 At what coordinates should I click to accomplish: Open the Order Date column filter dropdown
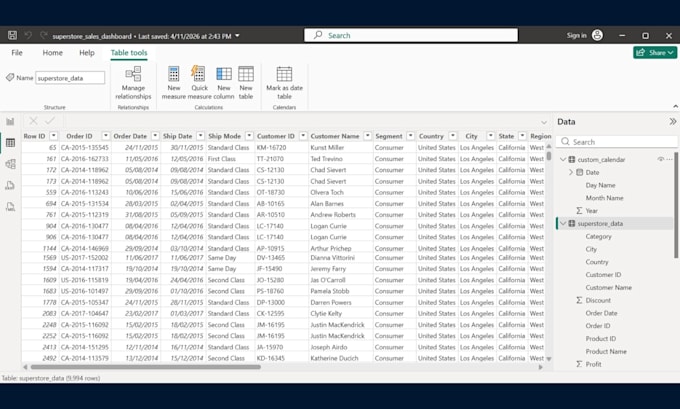pyautogui.click(x=155, y=136)
